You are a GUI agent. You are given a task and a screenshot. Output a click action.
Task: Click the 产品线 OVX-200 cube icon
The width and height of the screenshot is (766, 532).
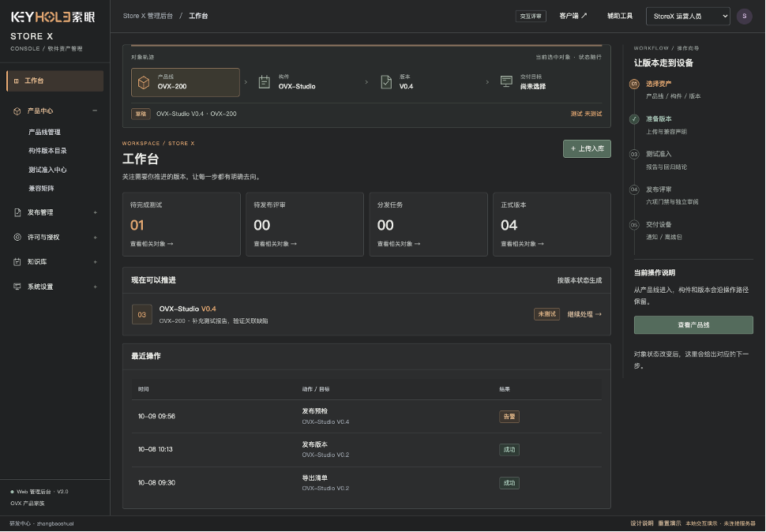click(x=144, y=83)
